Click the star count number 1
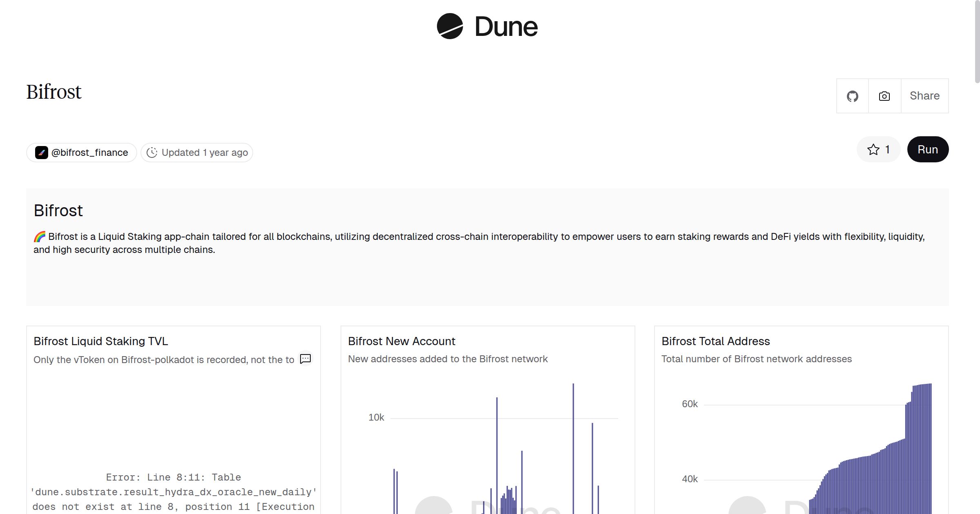The height and width of the screenshot is (514, 980). point(887,150)
